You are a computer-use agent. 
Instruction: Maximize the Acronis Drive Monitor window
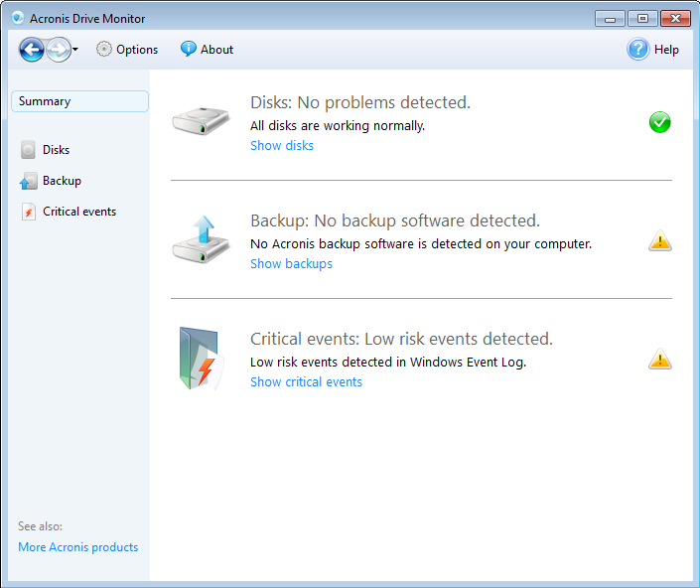[642, 19]
